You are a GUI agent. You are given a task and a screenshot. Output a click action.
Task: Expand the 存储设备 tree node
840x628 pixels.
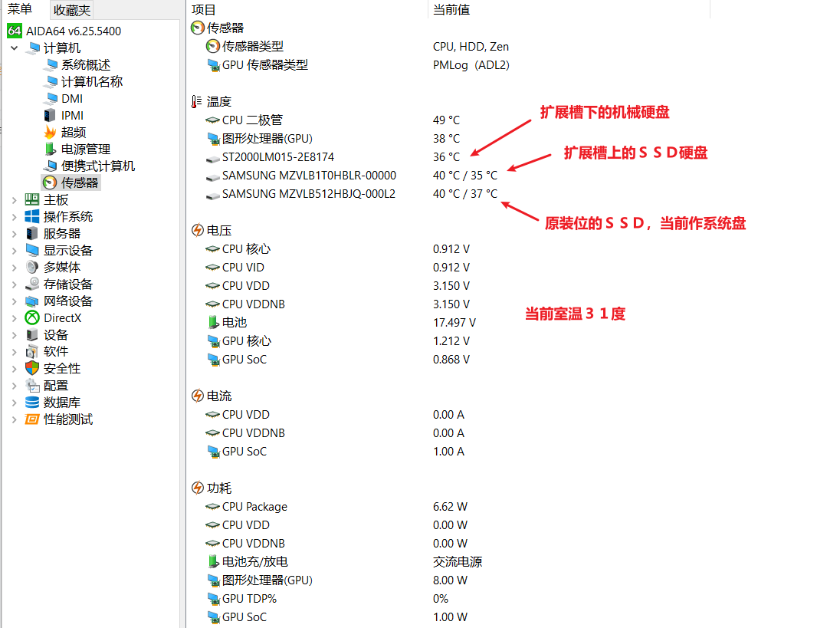pyautogui.click(x=15, y=284)
